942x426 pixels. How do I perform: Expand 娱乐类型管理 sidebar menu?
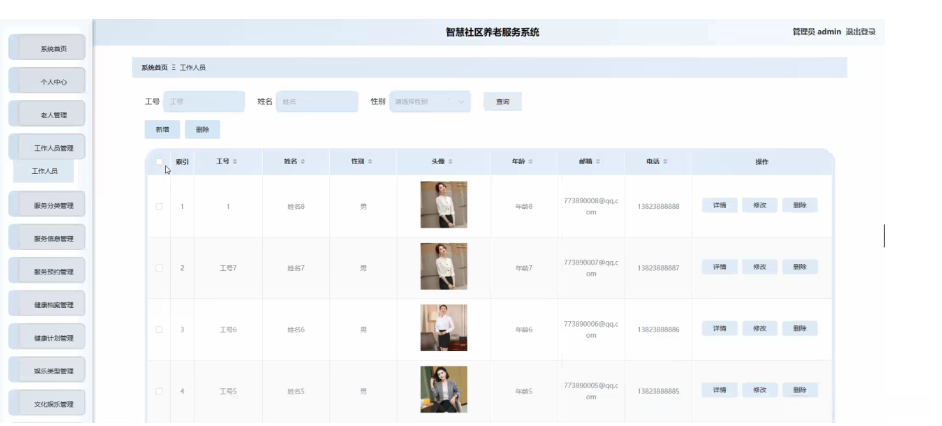tap(47, 371)
